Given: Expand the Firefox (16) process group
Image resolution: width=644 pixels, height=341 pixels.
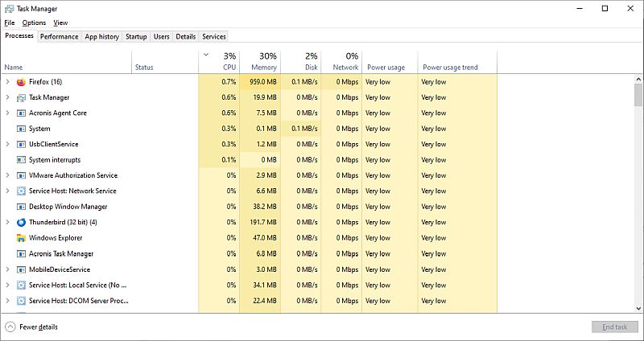Looking at the screenshot, I should 7,82.
